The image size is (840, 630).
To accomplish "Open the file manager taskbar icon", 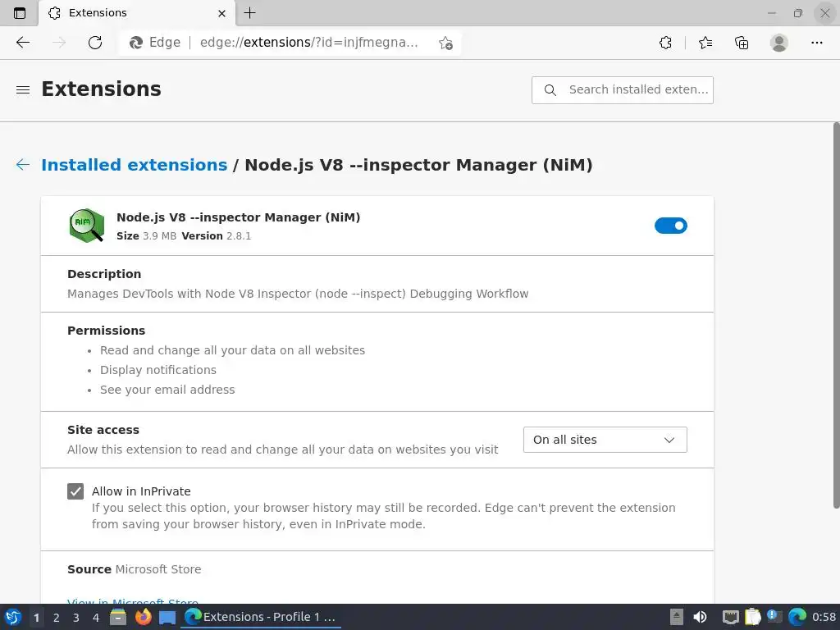I will pyautogui.click(x=118, y=617).
